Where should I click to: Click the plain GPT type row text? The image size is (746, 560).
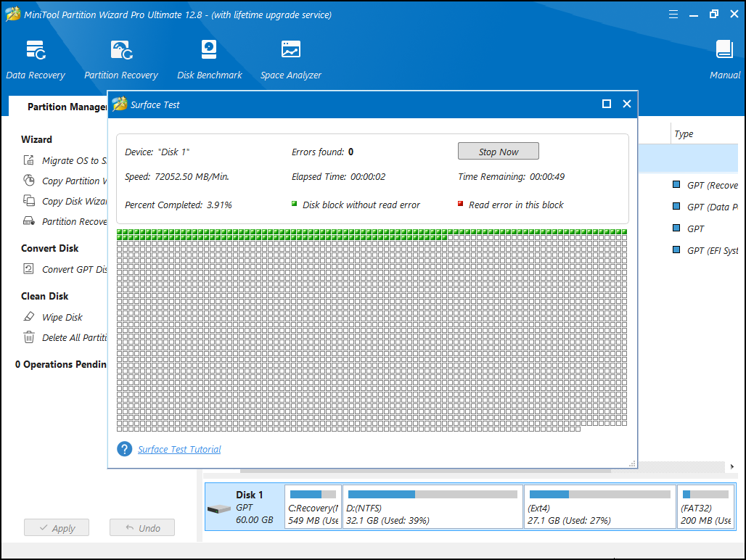pos(696,228)
